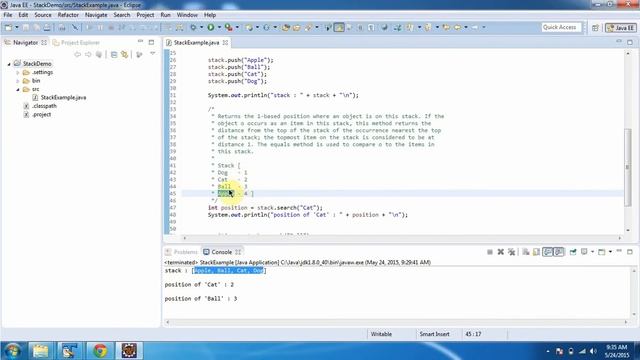Click the editor horizontal scrollbar right arrow
640x360 pixels.
tap(620, 238)
